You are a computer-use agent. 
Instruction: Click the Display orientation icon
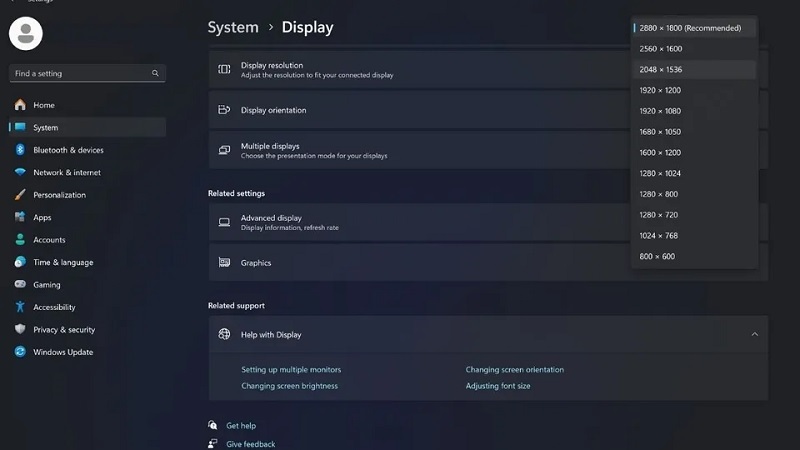click(x=224, y=110)
